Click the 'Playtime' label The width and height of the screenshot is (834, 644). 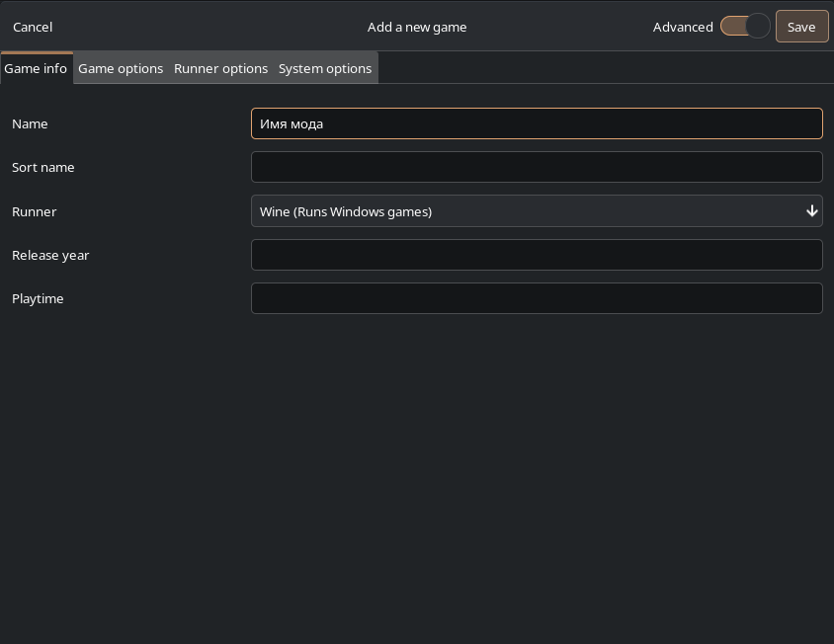pos(38,298)
